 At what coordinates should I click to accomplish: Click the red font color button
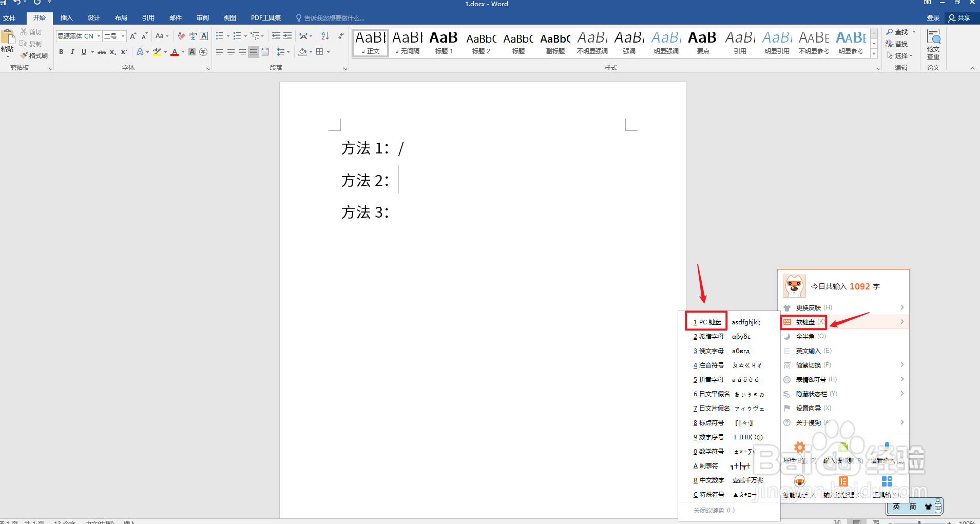pyautogui.click(x=175, y=52)
